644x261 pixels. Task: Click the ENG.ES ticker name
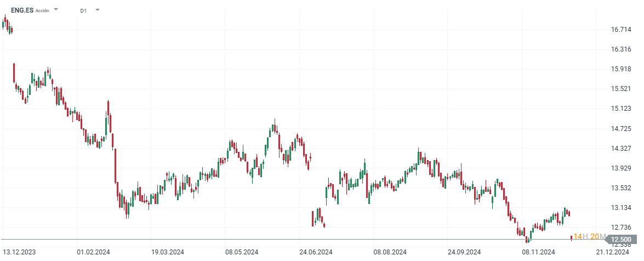click(x=22, y=10)
